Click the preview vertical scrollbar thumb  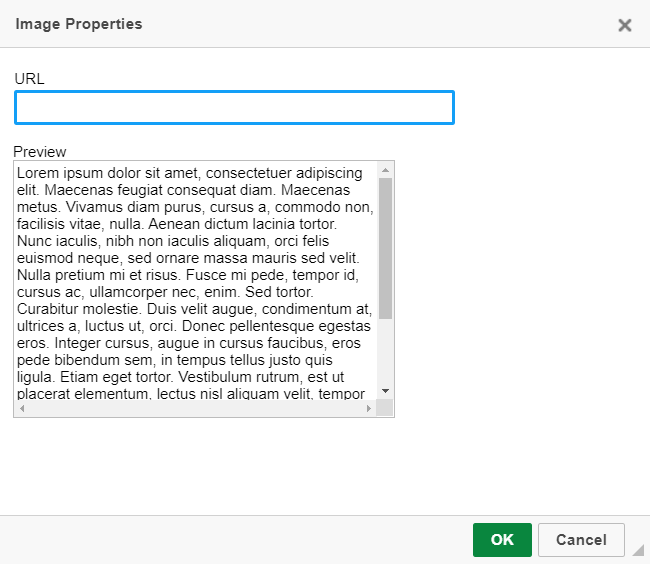[385, 248]
